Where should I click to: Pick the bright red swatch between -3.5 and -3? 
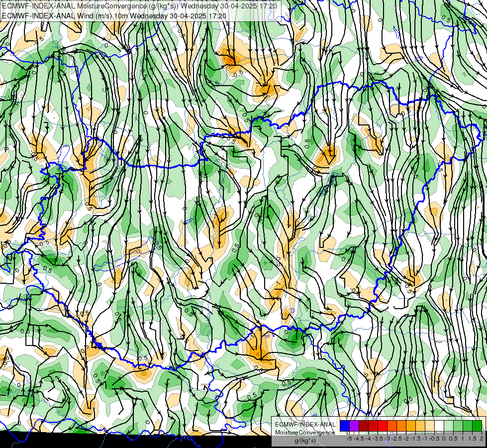[383, 426]
